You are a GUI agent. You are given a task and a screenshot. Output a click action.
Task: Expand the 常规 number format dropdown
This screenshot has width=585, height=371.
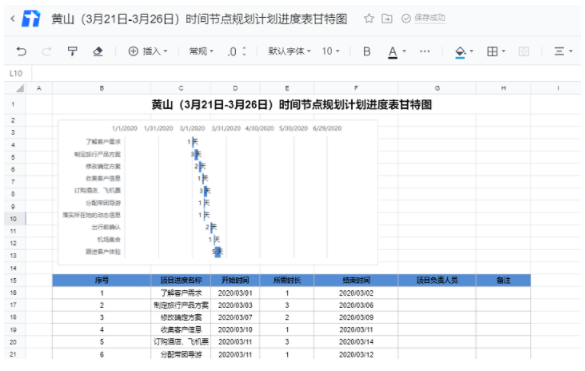click(x=201, y=51)
